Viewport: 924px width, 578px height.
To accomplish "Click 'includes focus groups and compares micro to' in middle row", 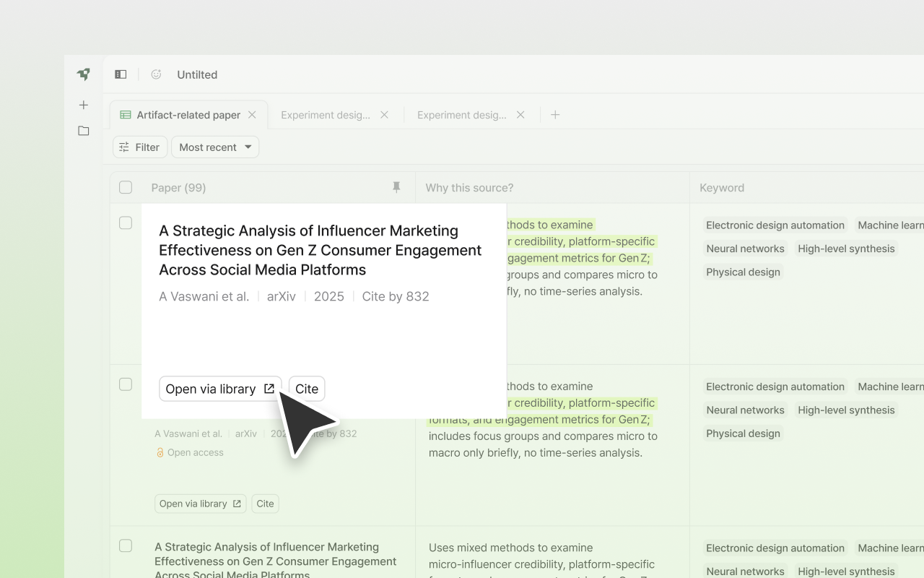I will (x=543, y=436).
